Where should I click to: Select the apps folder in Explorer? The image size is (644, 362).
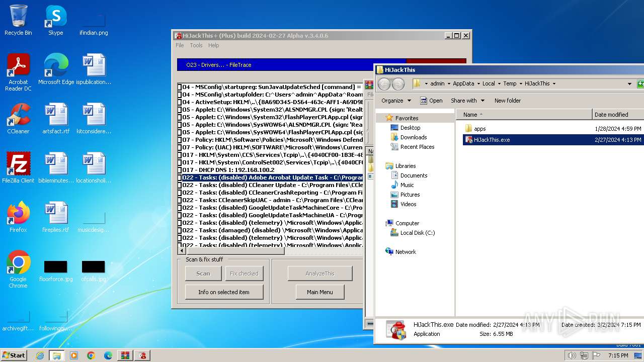(479, 129)
